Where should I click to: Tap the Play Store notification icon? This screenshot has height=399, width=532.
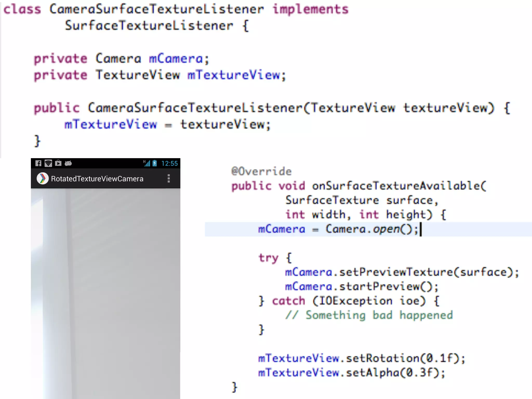(x=58, y=163)
